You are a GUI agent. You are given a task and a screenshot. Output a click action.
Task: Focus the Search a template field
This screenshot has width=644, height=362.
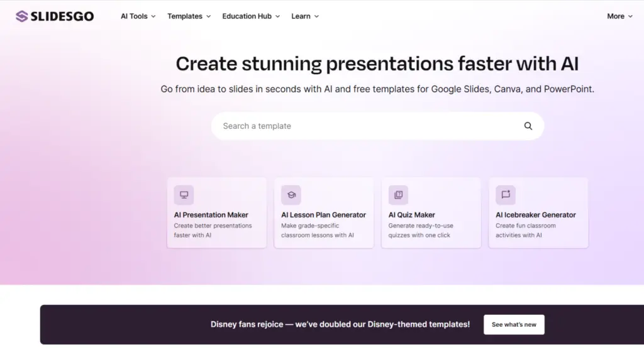point(377,126)
